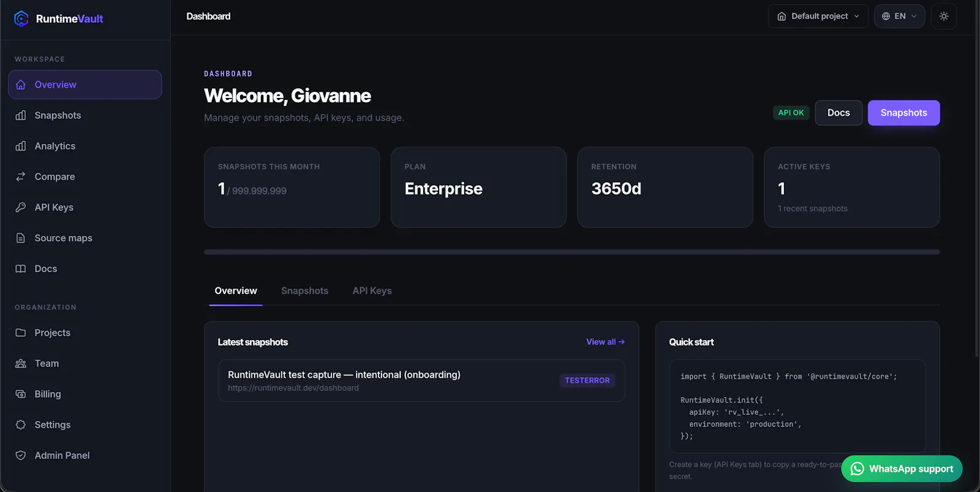Click the Overview home icon in sidebar
Viewport: 980px width, 492px height.
point(21,85)
